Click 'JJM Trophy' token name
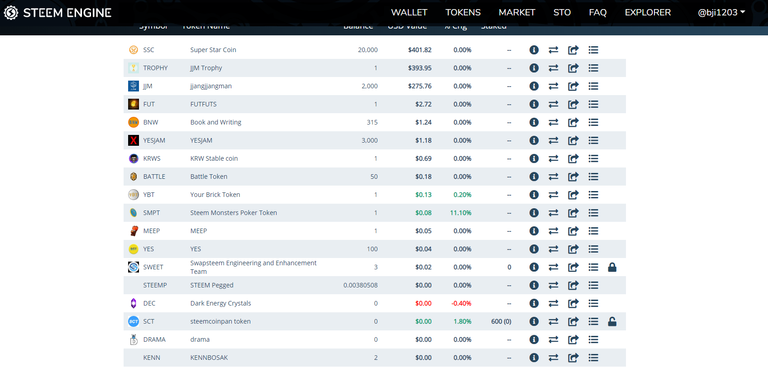The height and width of the screenshot is (372, 768). [x=206, y=68]
